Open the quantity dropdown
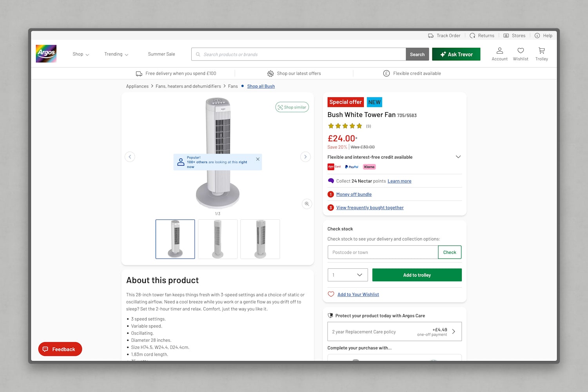 point(348,275)
